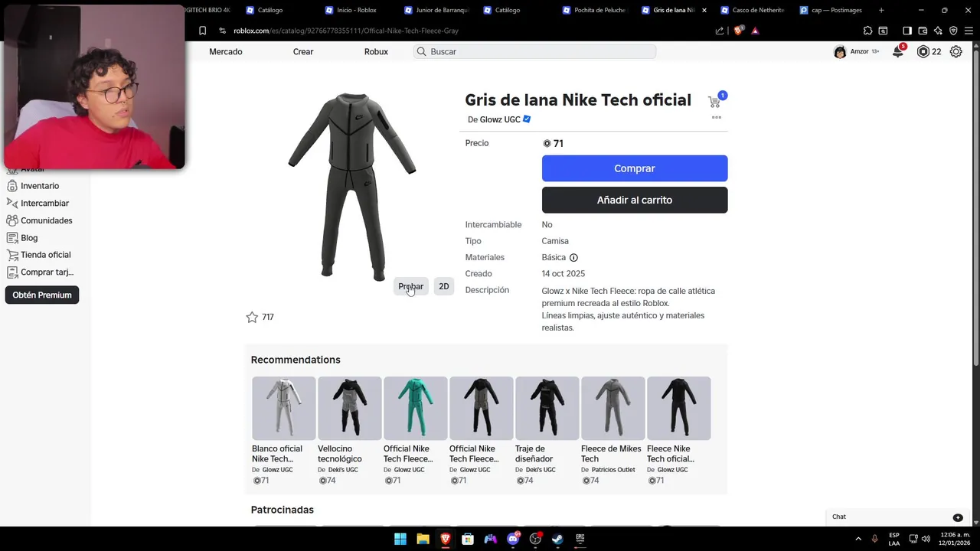The image size is (980, 551).
Task: Open Robux in Roblox navbar
Action: click(376, 51)
